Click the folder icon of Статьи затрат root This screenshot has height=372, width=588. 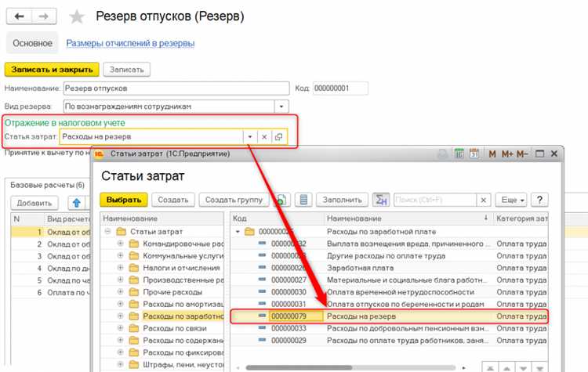(x=121, y=232)
